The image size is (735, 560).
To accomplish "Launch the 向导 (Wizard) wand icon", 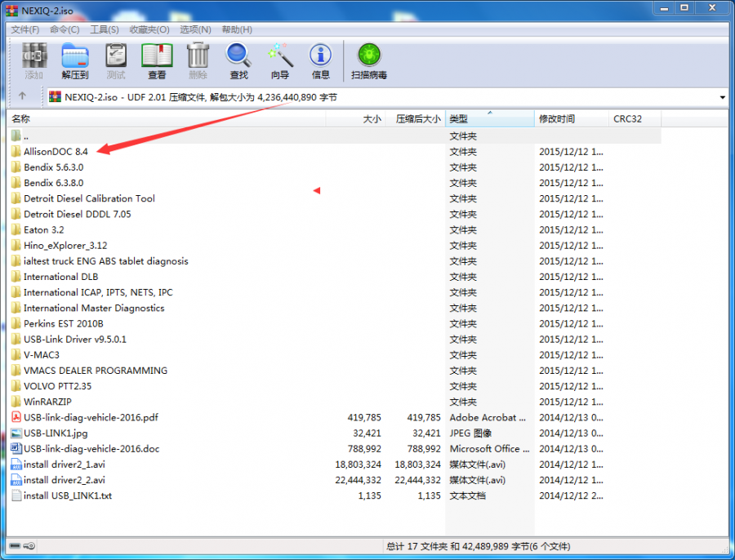I will 279,59.
